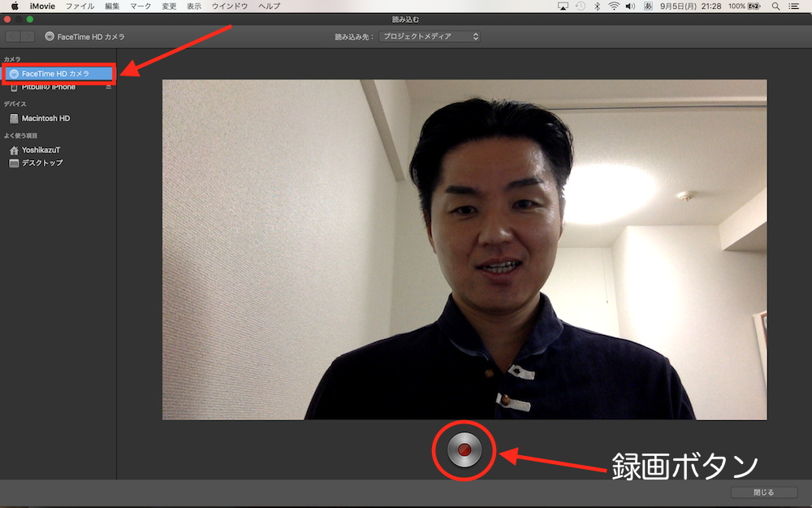This screenshot has height=508, width=812.
Task: Click the Spotlight search magnifier icon
Action: click(775, 6)
